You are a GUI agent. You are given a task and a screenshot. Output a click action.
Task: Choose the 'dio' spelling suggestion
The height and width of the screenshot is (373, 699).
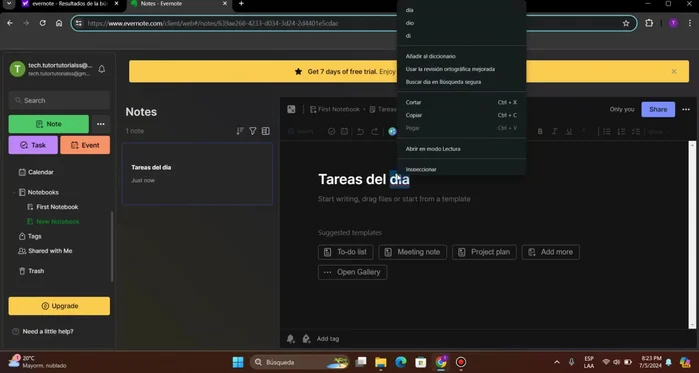click(x=461, y=23)
